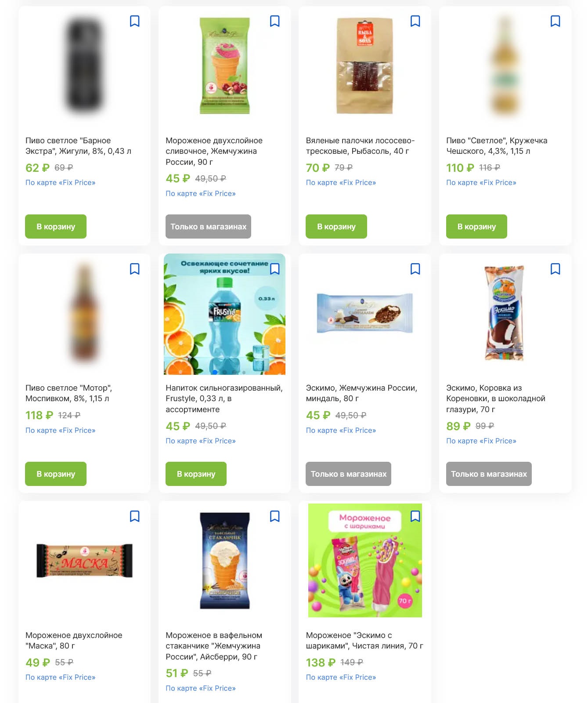The width and height of the screenshot is (588, 703).
Task: Bookmark the Маска ice cream
Action: [x=135, y=516]
